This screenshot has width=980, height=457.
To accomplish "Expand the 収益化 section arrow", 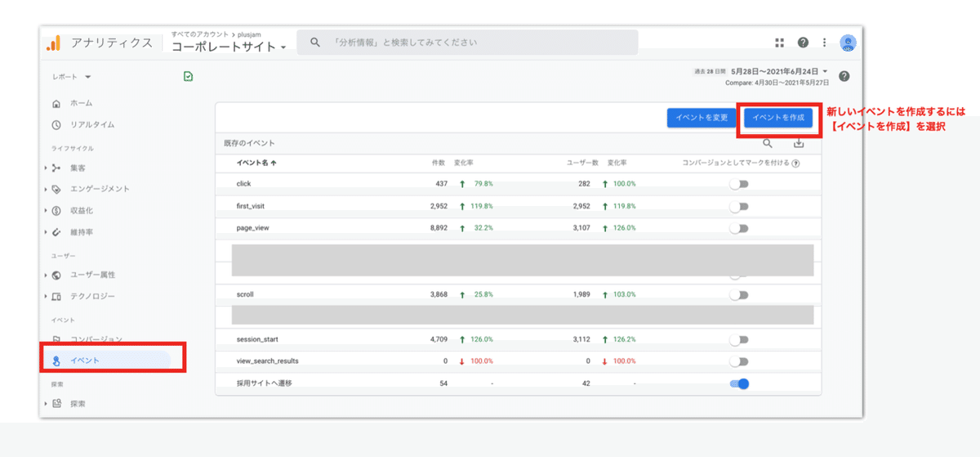I will pos(46,210).
